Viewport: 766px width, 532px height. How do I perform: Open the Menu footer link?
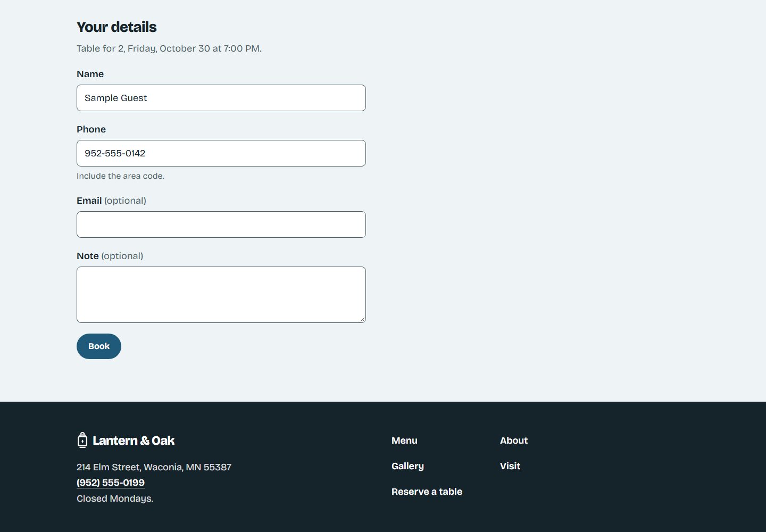(x=404, y=440)
